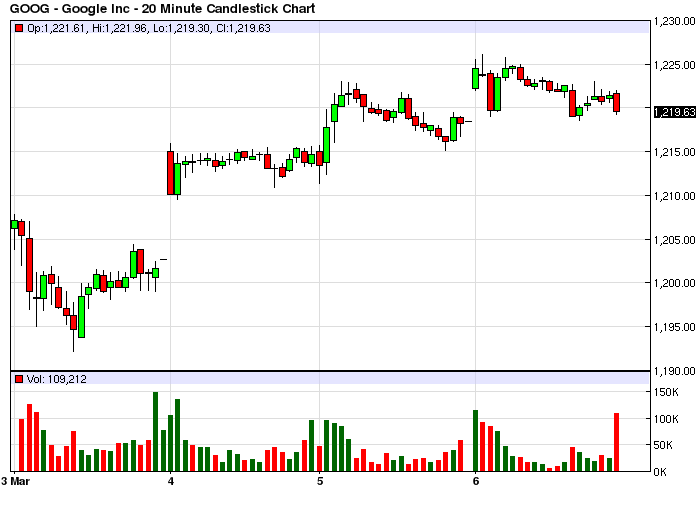Image resolution: width=700 pixels, height=512 pixels.
Task: Click the last red candle at the chart's right end
Action: coord(617,102)
